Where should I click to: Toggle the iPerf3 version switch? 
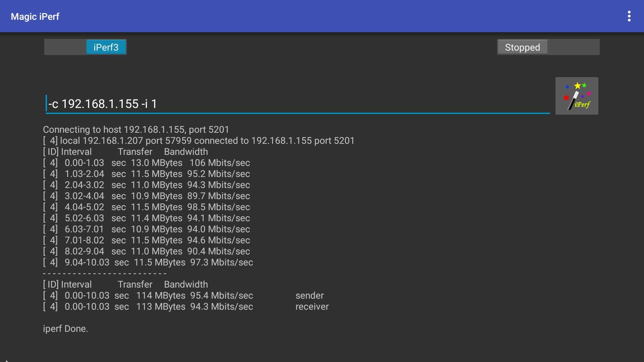pos(86,47)
